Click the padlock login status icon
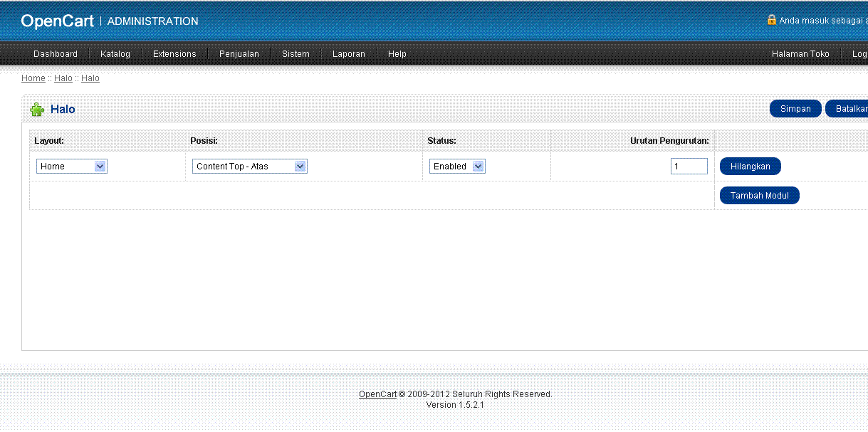Screen dimensions: 868x432 771,20
